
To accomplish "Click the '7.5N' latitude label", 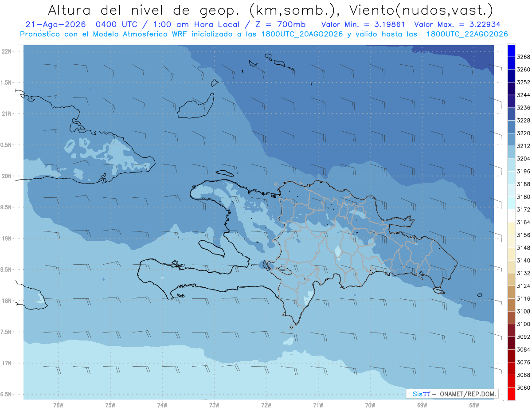I will pyautogui.click(x=6, y=332).
